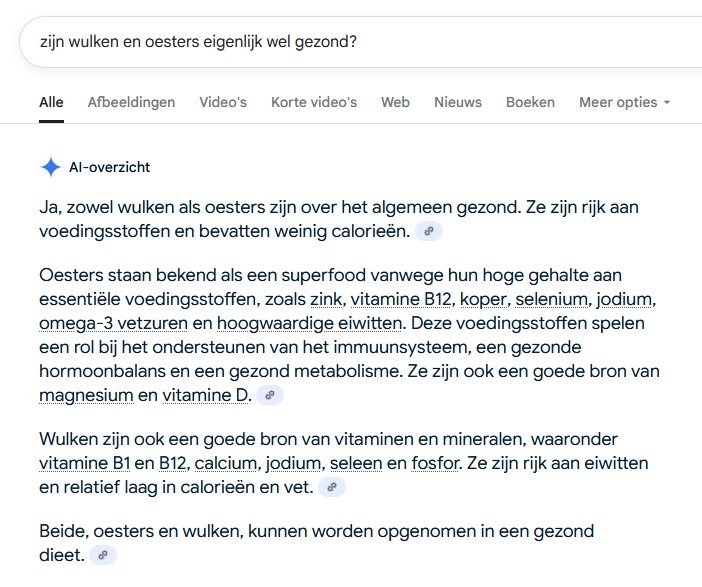
Task: Expand the Meer opties dropdown
Action: click(x=624, y=102)
